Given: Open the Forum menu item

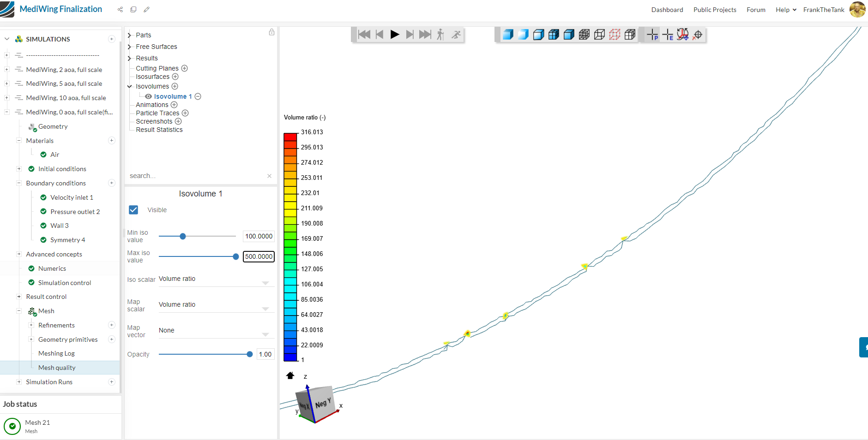Looking at the screenshot, I should coord(756,9).
